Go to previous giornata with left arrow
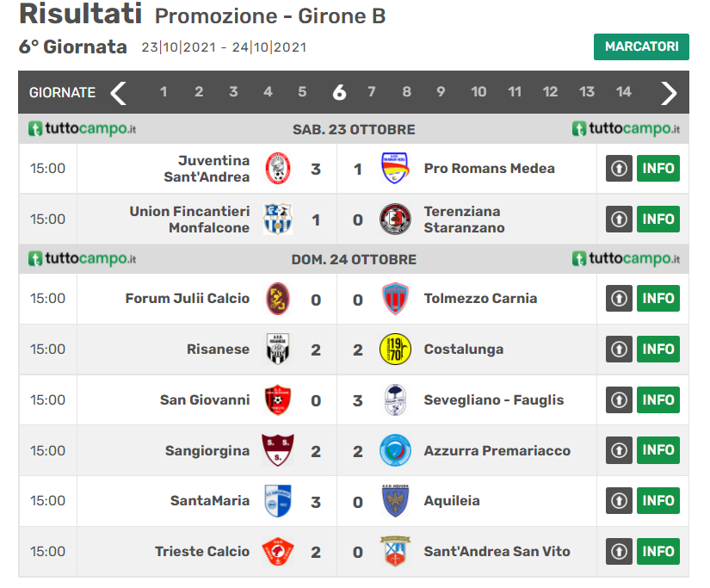This screenshot has height=588, width=710. 119,92
